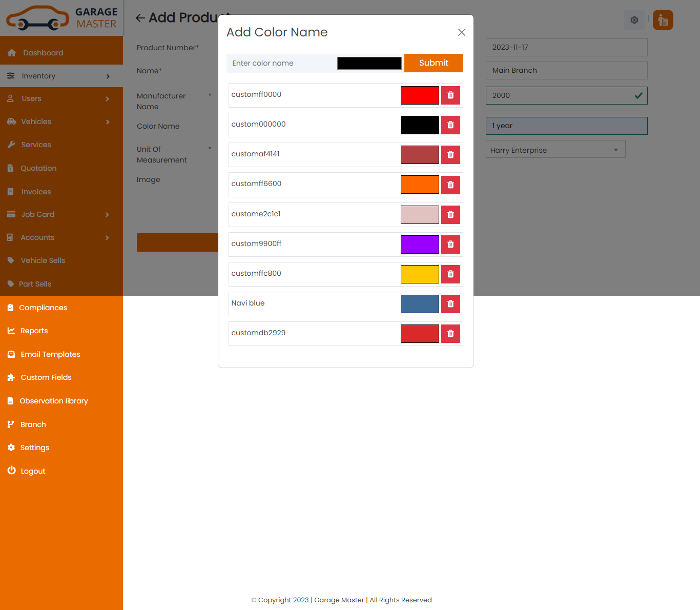Delete the customff0000 color entry

pos(450,95)
